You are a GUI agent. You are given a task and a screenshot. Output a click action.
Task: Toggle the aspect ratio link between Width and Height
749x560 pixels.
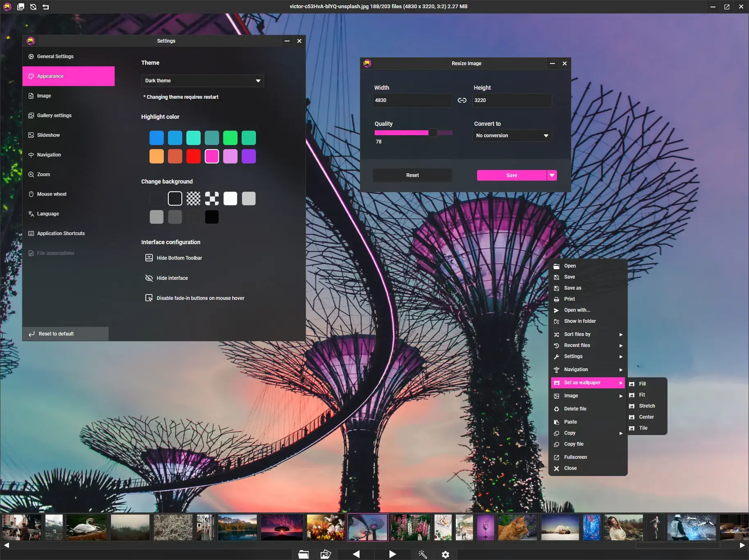(x=462, y=100)
